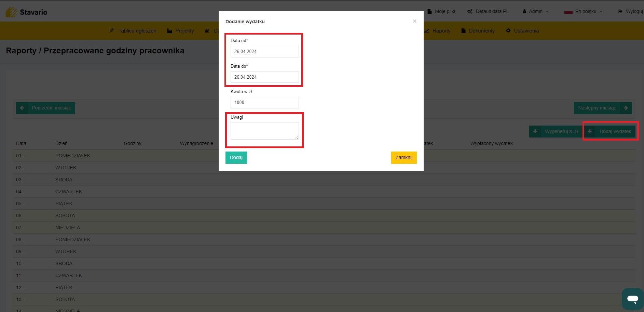This screenshot has width=644, height=312.
Task: Click Wyloguj to log out
Action: pos(630,11)
